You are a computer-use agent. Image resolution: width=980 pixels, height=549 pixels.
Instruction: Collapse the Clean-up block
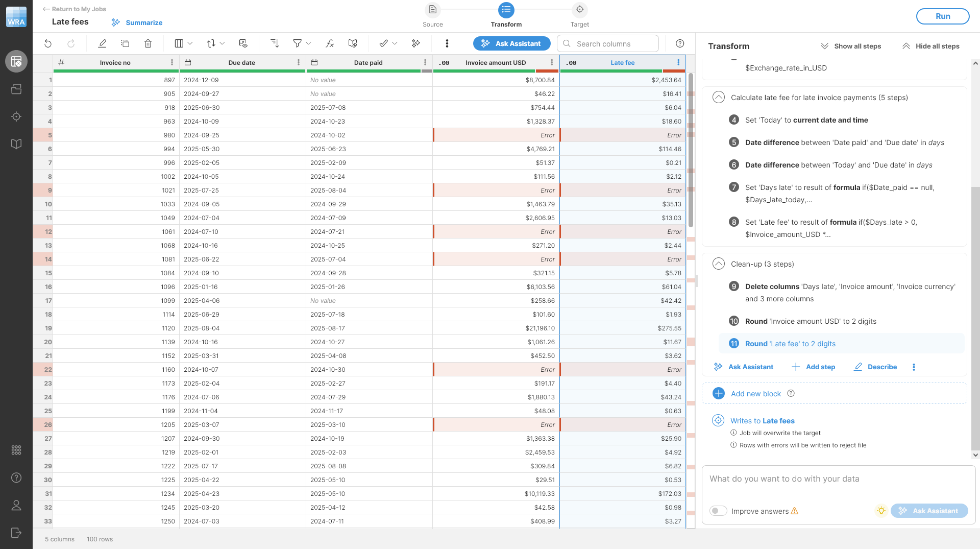tap(719, 264)
